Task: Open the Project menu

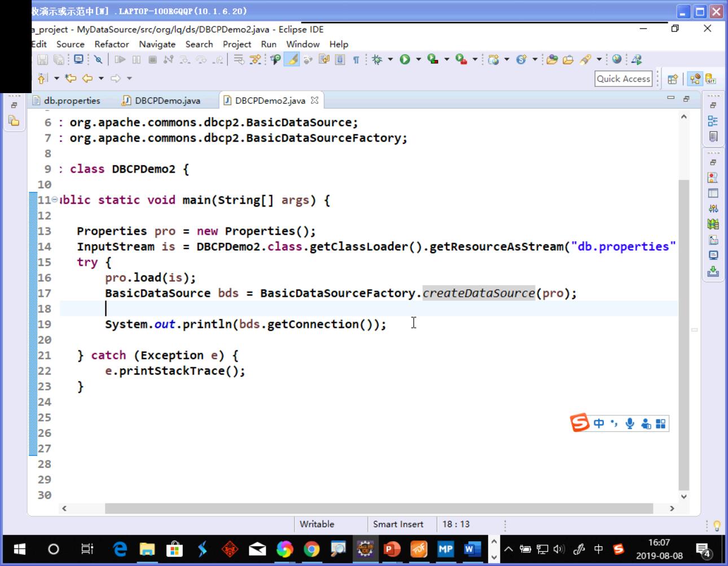Action: click(x=237, y=44)
